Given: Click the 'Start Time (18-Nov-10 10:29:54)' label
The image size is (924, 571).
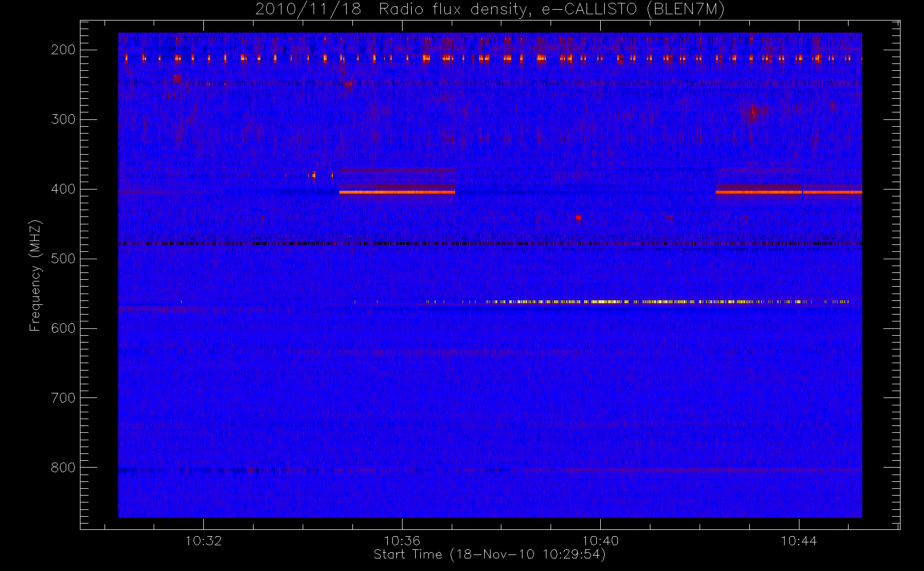Looking at the screenshot, I should tap(489, 554).
